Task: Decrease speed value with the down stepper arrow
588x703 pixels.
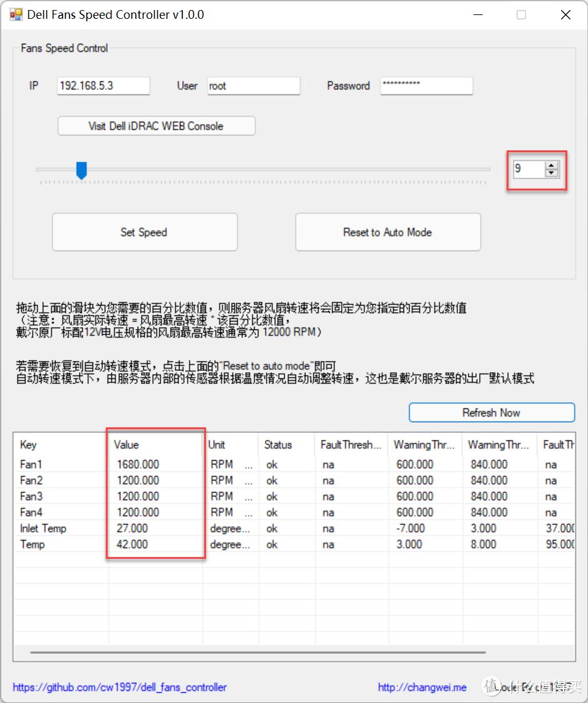Action: [551, 174]
